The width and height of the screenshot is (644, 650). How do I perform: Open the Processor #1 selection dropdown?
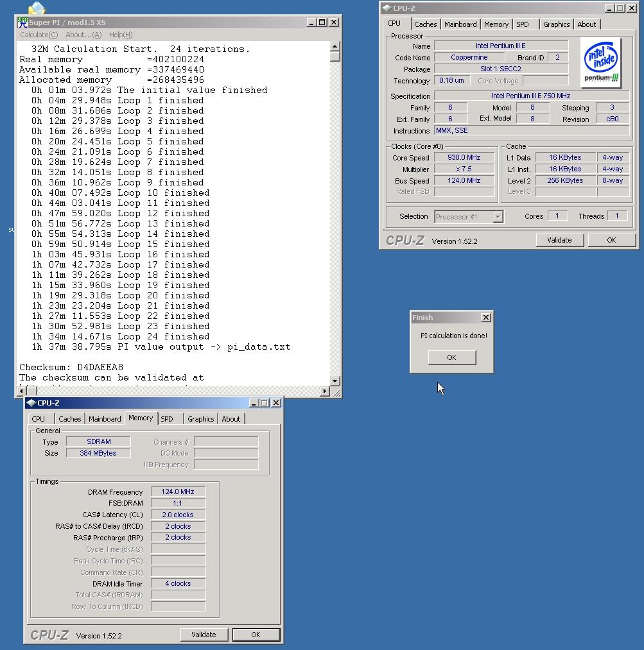(498, 217)
